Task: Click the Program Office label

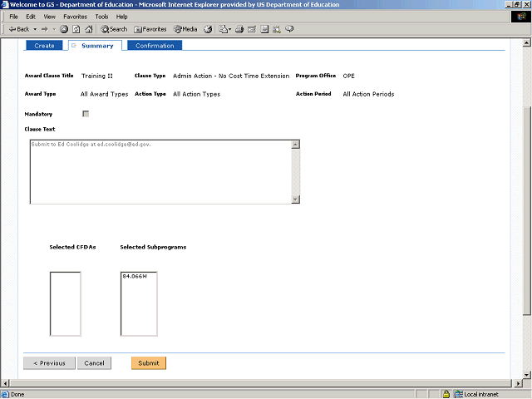Action: pyautogui.click(x=316, y=76)
